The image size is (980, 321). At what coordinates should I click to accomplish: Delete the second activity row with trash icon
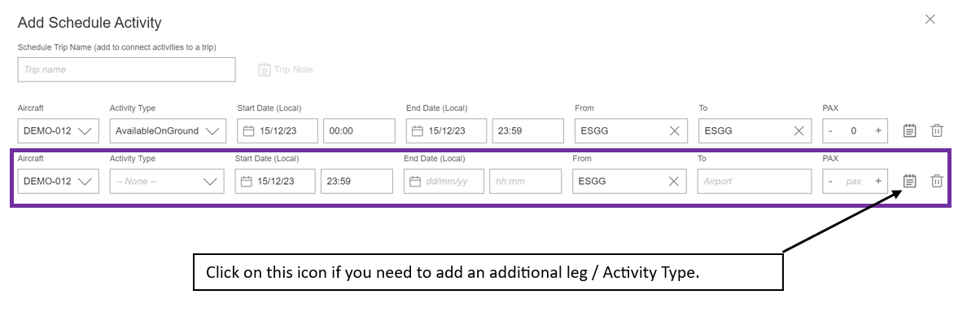(937, 181)
